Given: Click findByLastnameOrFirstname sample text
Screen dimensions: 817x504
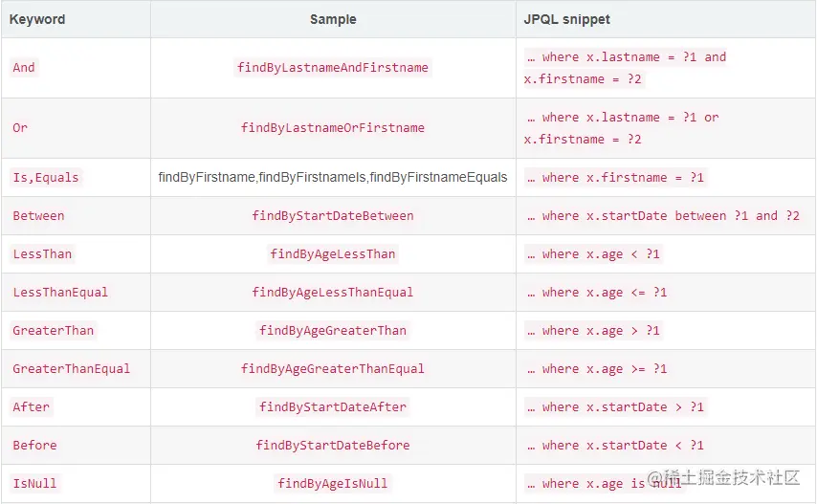Looking at the screenshot, I should pyautogui.click(x=333, y=128).
